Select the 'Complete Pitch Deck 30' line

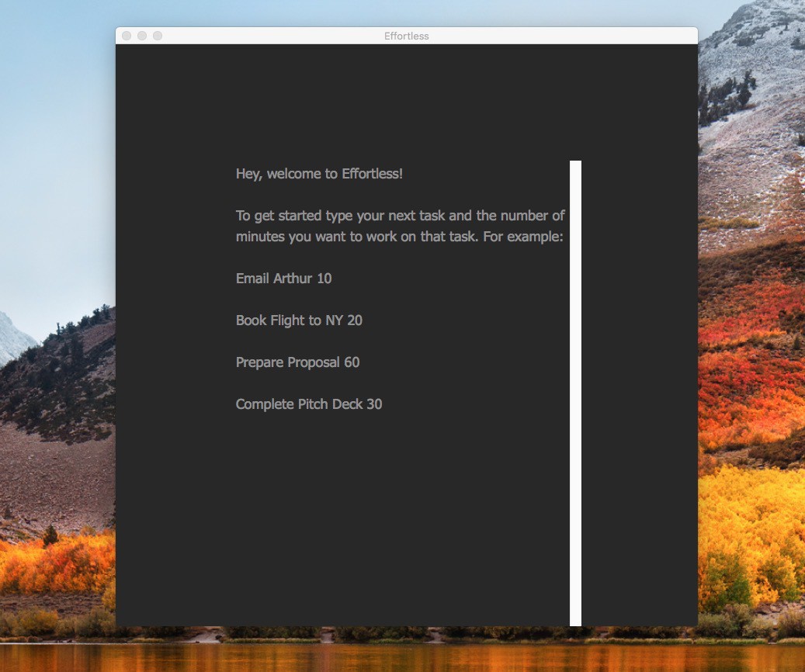point(308,404)
